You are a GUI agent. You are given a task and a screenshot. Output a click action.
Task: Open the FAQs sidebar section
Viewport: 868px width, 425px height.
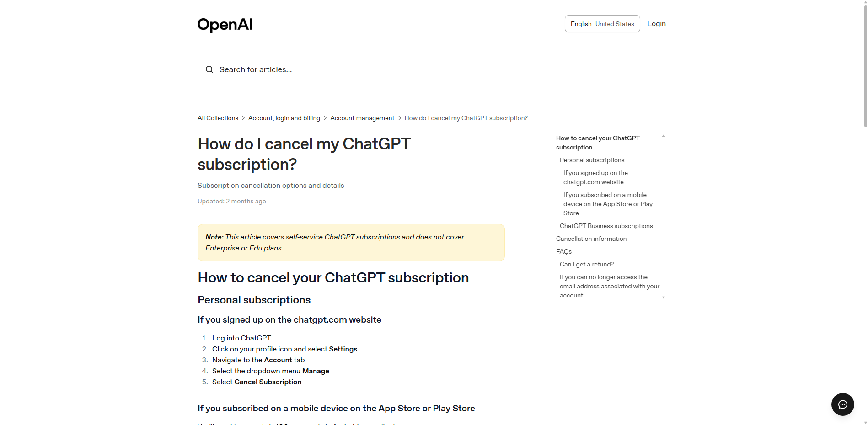[x=563, y=251]
